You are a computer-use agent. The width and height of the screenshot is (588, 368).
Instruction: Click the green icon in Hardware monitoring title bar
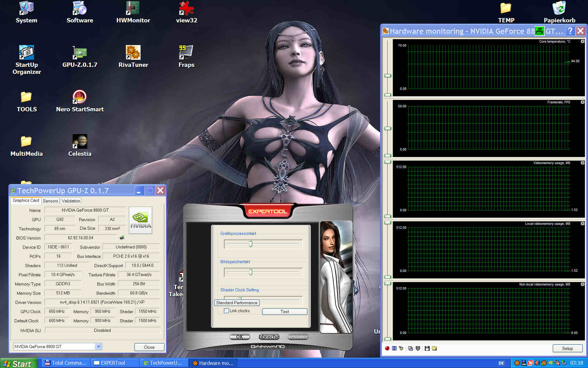(540, 31)
